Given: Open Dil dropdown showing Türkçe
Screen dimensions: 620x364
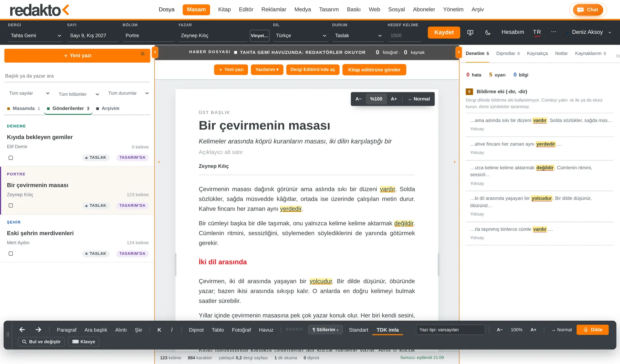Looking at the screenshot, I should [x=301, y=35].
